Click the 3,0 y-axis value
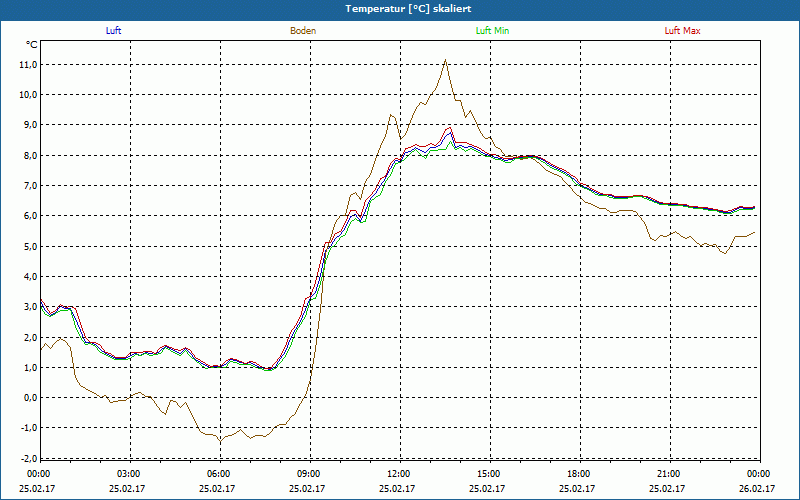Viewport: 800px width, 500px height. point(30,307)
